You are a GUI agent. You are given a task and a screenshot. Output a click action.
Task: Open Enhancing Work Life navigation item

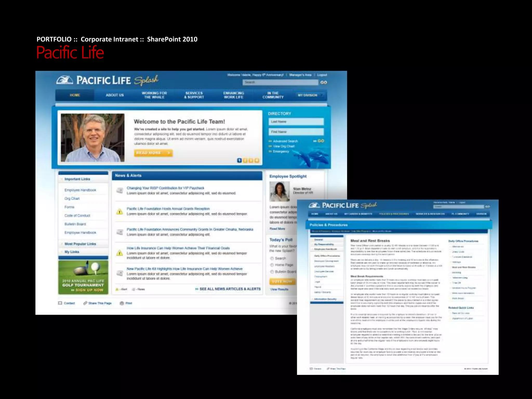(234, 95)
